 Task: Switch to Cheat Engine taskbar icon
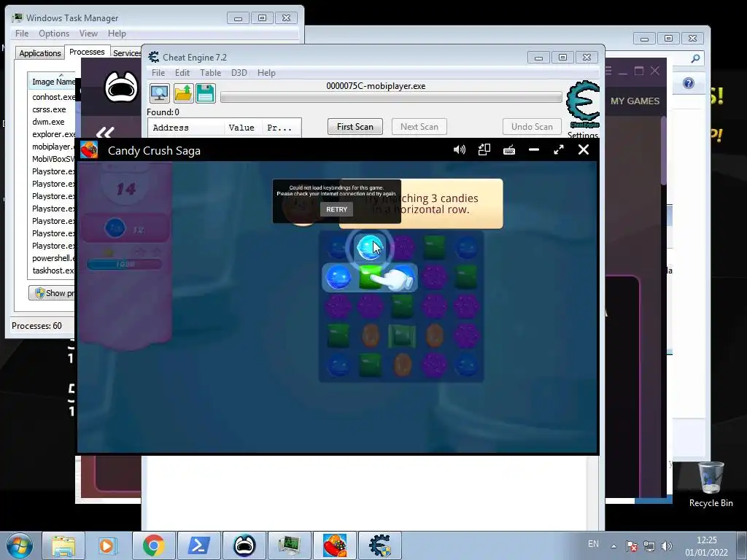379,545
